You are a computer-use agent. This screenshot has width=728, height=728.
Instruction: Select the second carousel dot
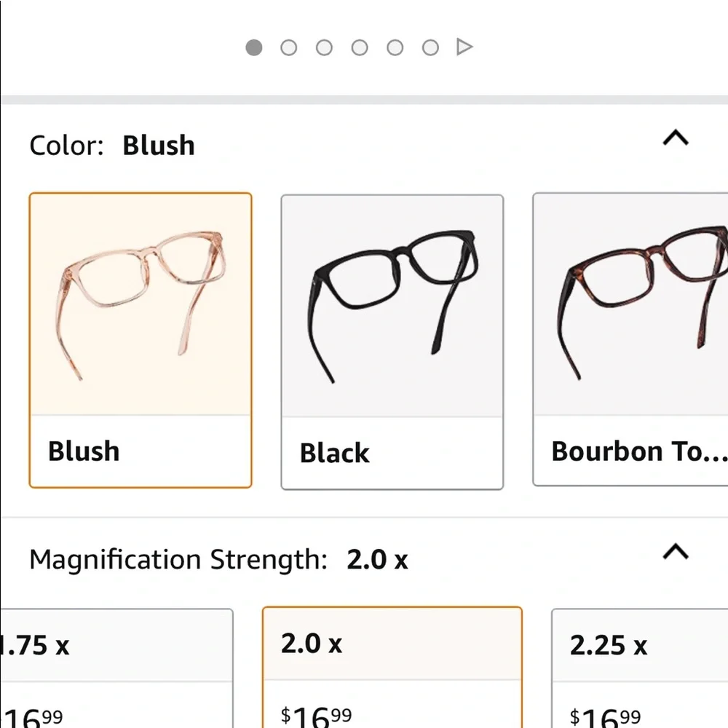pyautogui.click(x=288, y=47)
